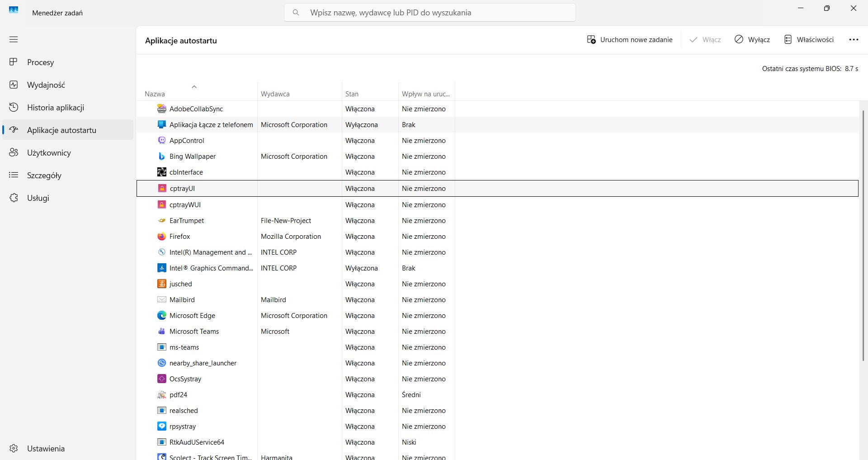Click File-New-Project publisher text
Screen dimensions: 868x460
[x=286, y=220]
